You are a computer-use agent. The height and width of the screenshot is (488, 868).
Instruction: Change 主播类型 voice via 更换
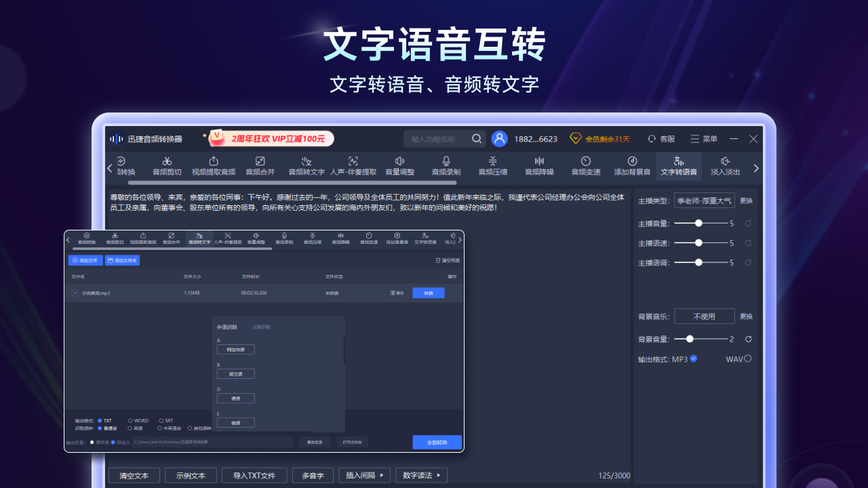click(x=746, y=200)
